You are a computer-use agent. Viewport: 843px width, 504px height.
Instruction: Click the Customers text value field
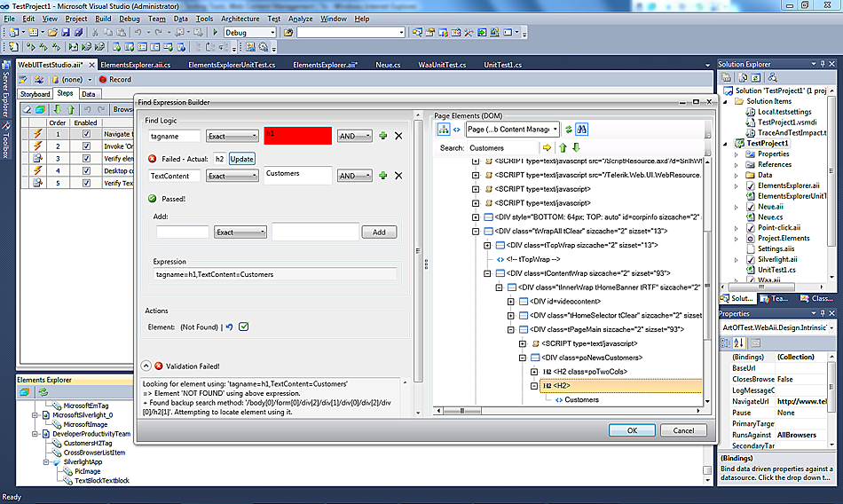(298, 176)
